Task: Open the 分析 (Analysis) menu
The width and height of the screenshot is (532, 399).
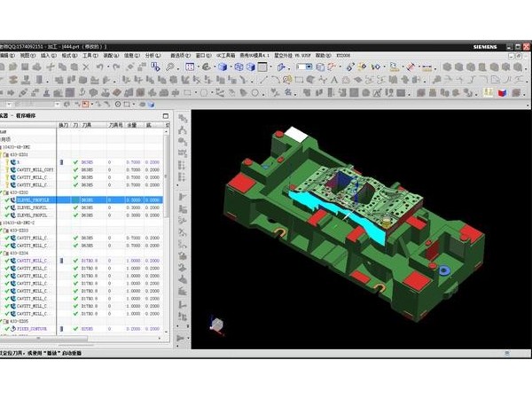Action: pos(149,55)
